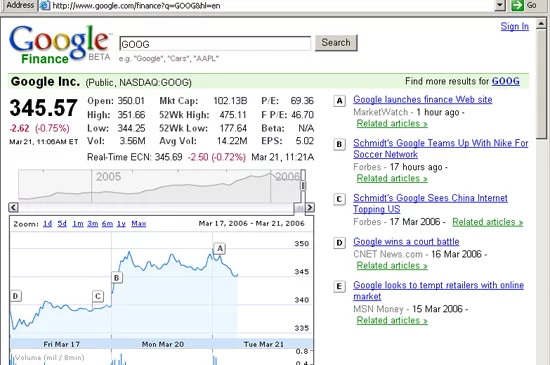Click the left arrow under overview chart
The height and width of the screenshot is (365, 550).
point(13,207)
